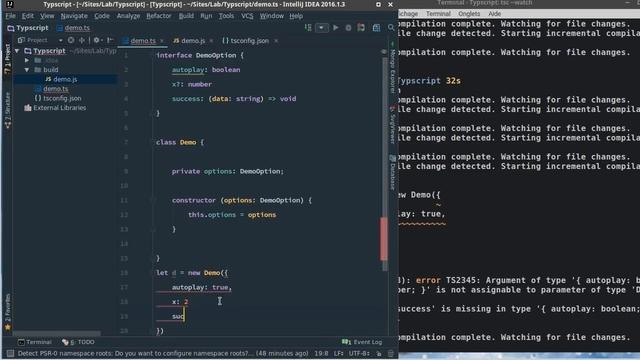Click the Make Project build icon
This screenshot has width=640, height=360.
(308, 28)
